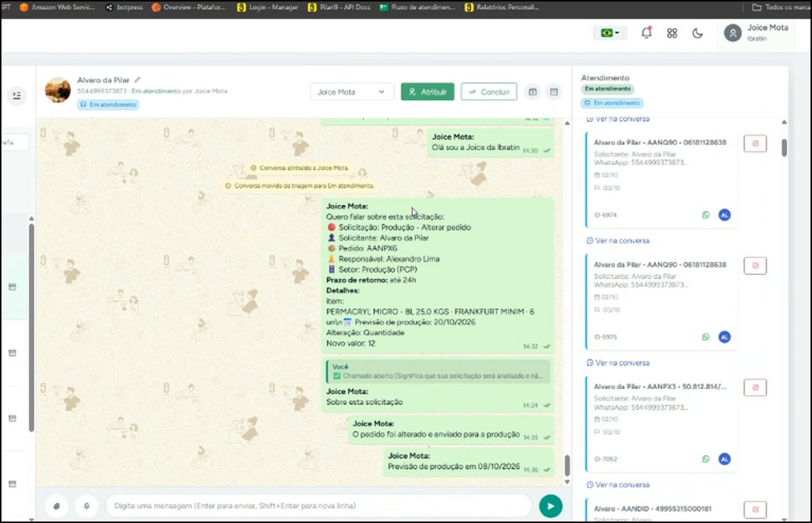The image size is (812, 523).
Task: Open Relatórios Personali bookmark
Action: tap(503, 7)
